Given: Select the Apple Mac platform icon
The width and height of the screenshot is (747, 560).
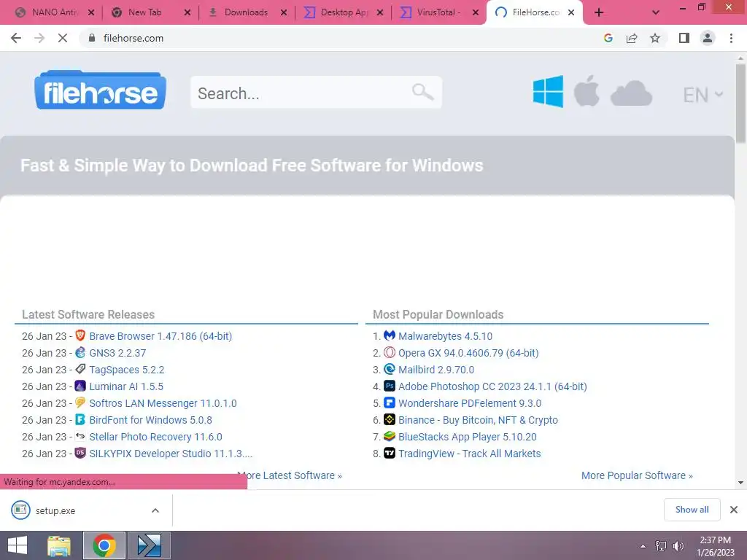Looking at the screenshot, I should click(x=587, y=90).
